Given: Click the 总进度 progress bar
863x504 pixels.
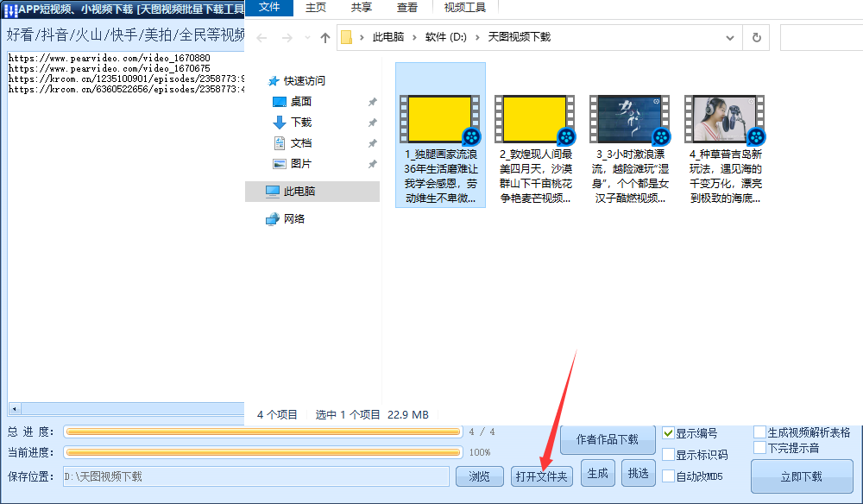Looking at the screenshot, I should (x=263, y=432).
